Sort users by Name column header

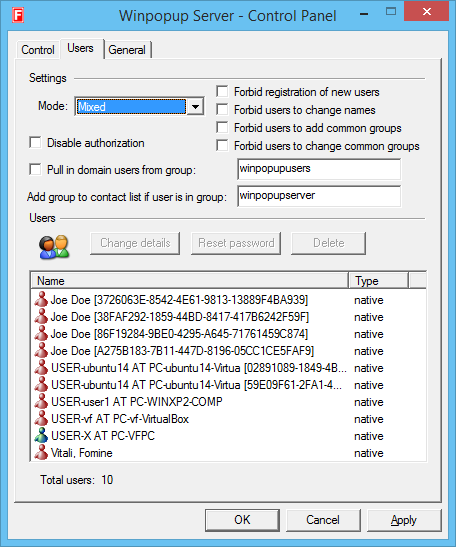pos(190,281)
